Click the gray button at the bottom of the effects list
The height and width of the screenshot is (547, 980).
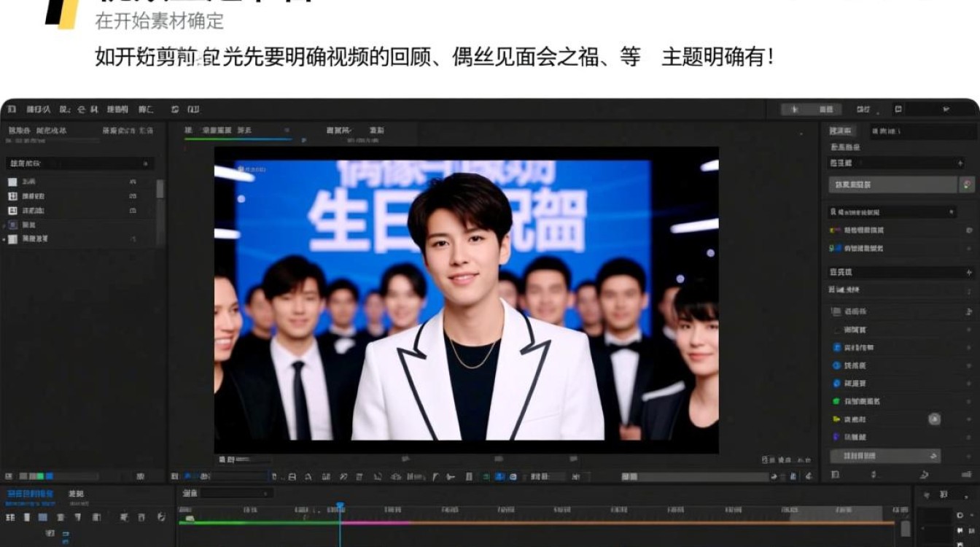(x=885, y=456)
